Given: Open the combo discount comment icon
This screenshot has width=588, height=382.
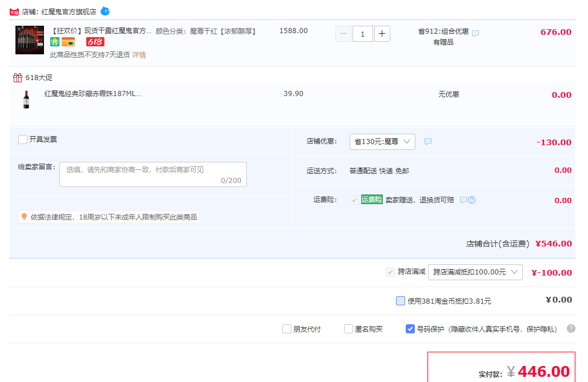Looking at the screenshot, I should [475, 33].
